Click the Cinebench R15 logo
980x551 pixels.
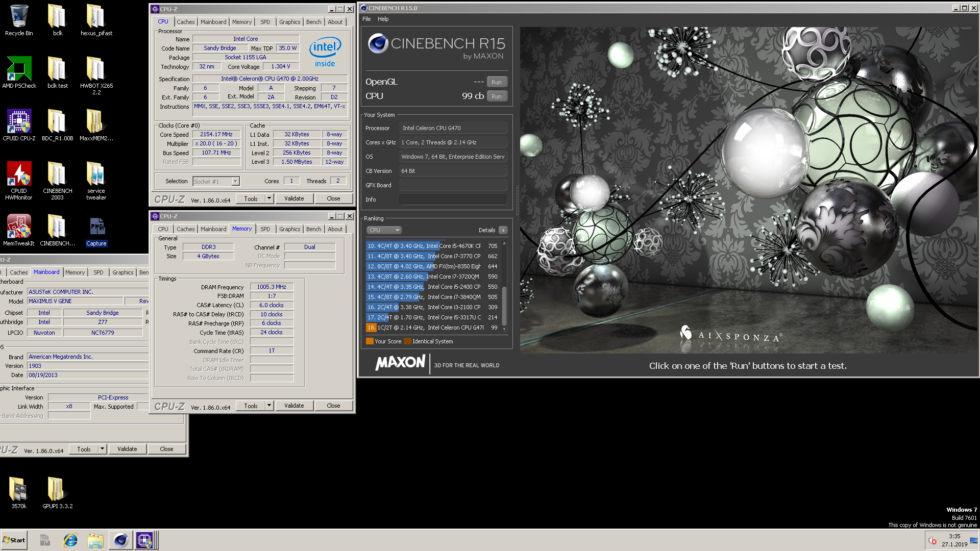[436, 47]
